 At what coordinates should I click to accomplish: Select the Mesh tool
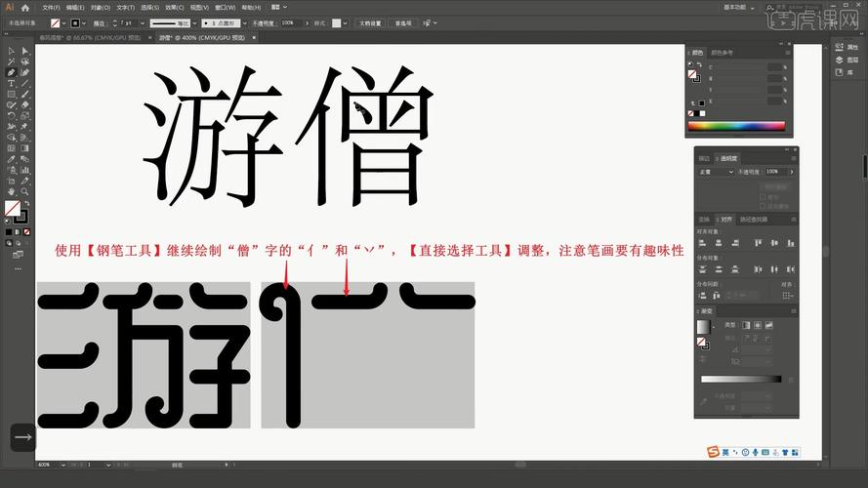click(11, 148)
